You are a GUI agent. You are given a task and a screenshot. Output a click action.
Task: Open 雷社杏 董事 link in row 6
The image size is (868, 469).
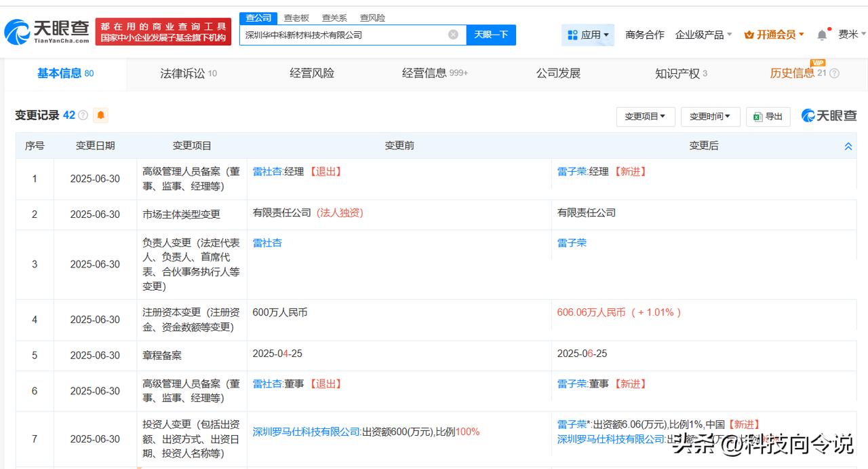[x=267, y=384]
